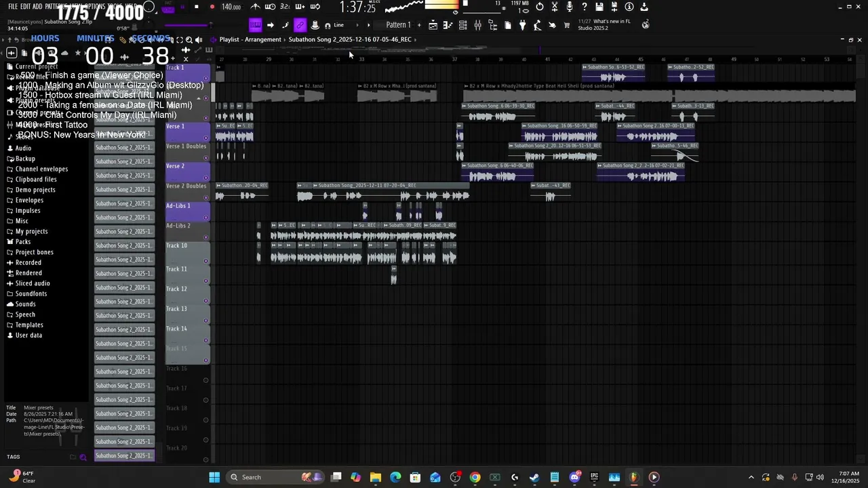Open the undo history icon
Screen dimensions: 868x488
point(540,7)
